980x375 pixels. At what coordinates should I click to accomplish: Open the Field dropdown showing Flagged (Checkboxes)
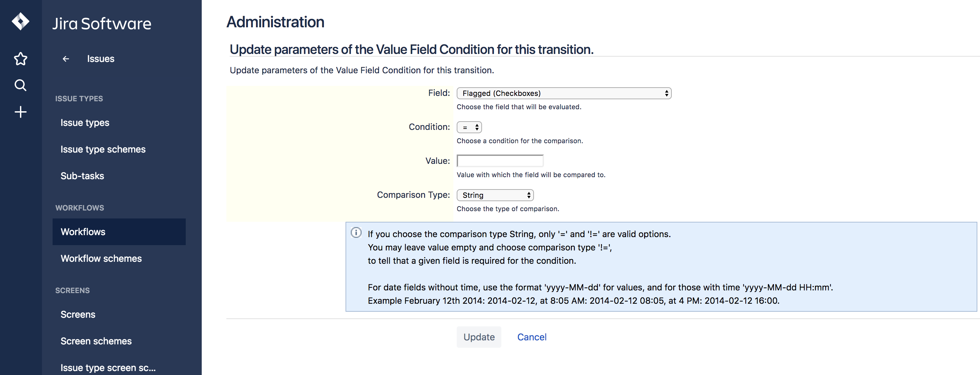click(x=564, y=93)
